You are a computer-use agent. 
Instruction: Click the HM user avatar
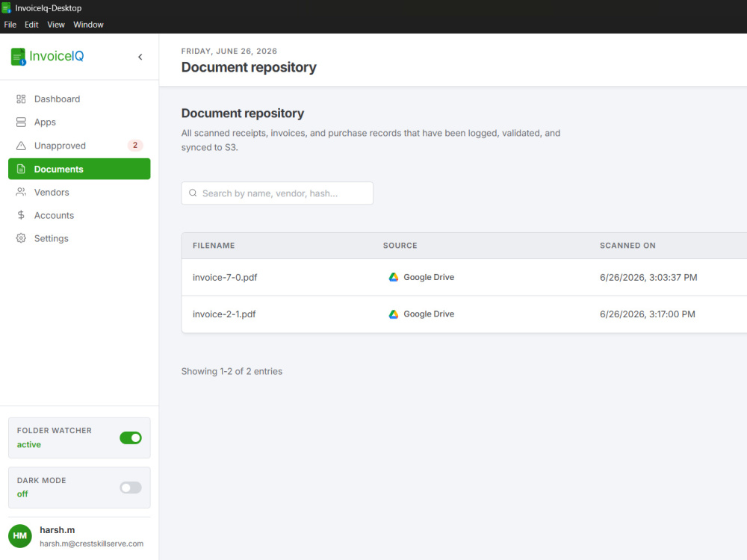pos(20,536)
